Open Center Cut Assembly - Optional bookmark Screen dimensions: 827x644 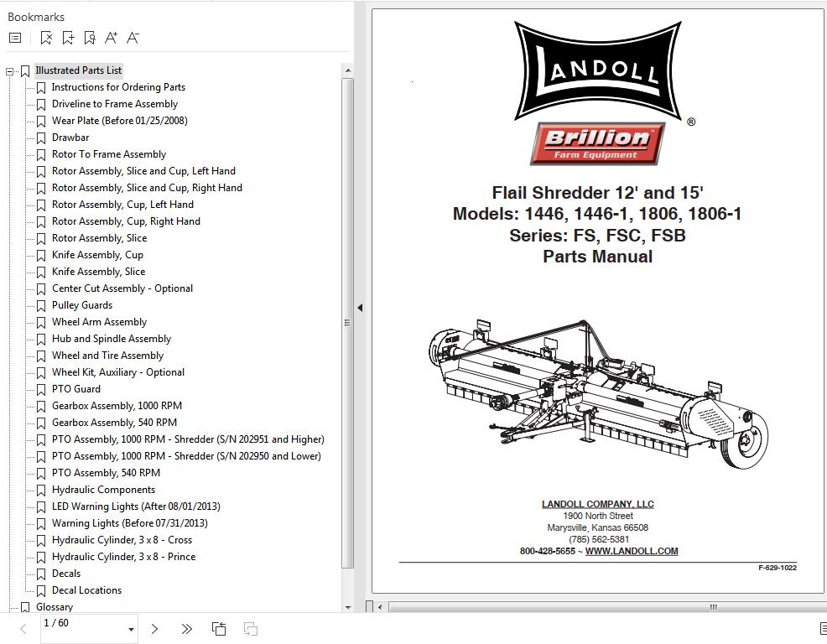[122, 288]
